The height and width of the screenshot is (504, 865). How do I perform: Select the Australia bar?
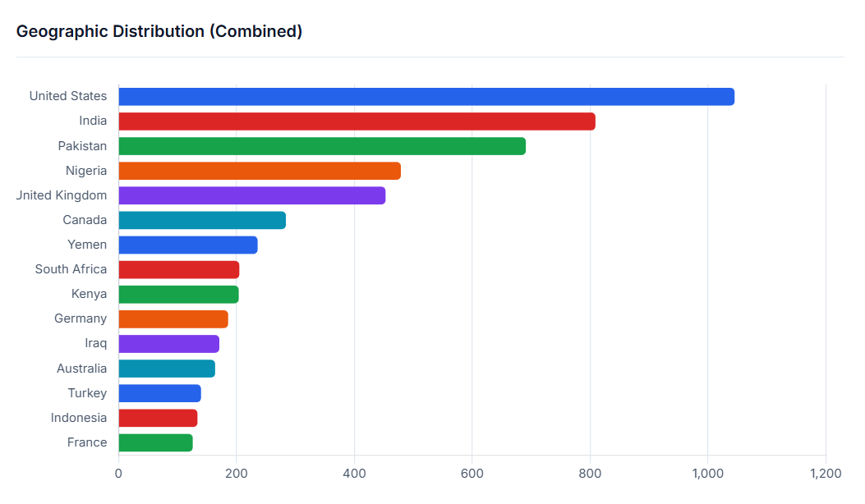pos(167,369)
